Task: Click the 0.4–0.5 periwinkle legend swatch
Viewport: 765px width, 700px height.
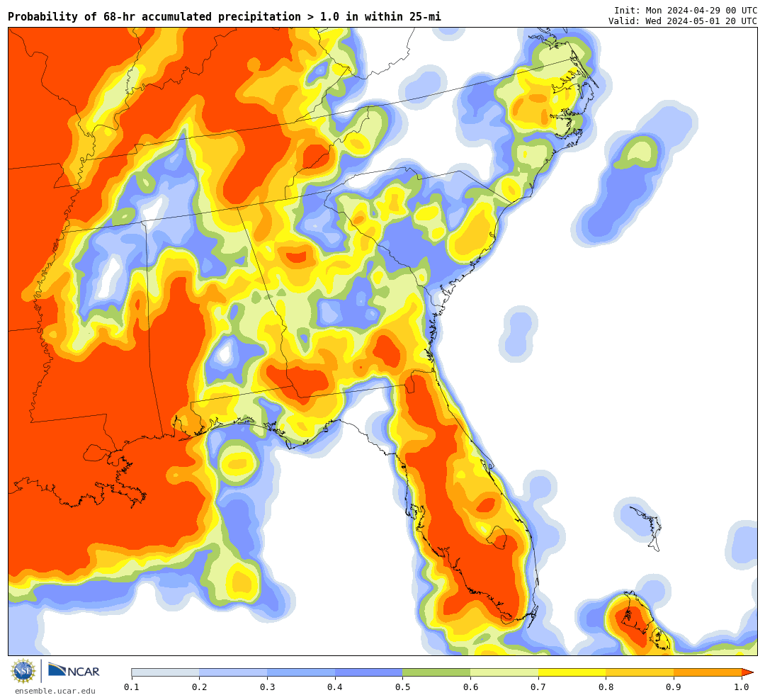Action: pos(369,672)
